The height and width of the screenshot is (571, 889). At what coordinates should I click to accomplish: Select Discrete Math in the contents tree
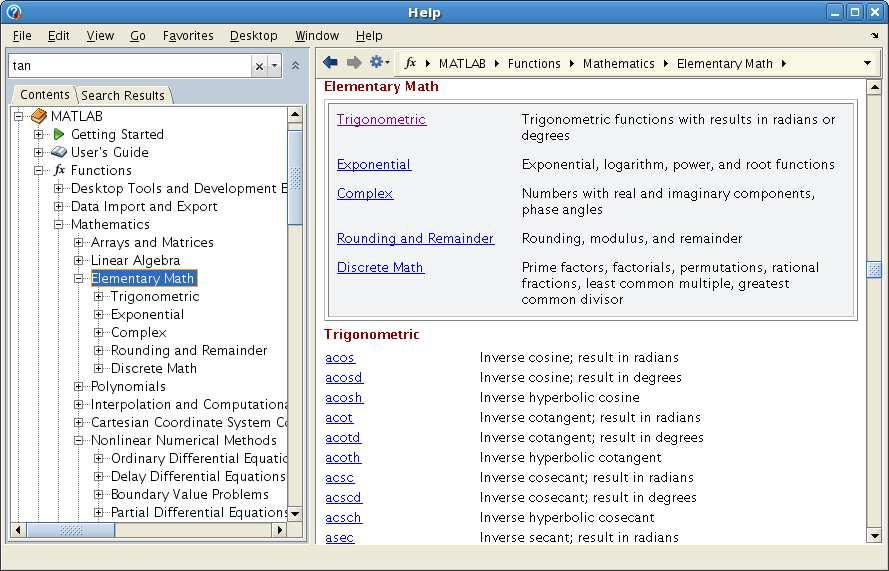(x=154, y=369)
